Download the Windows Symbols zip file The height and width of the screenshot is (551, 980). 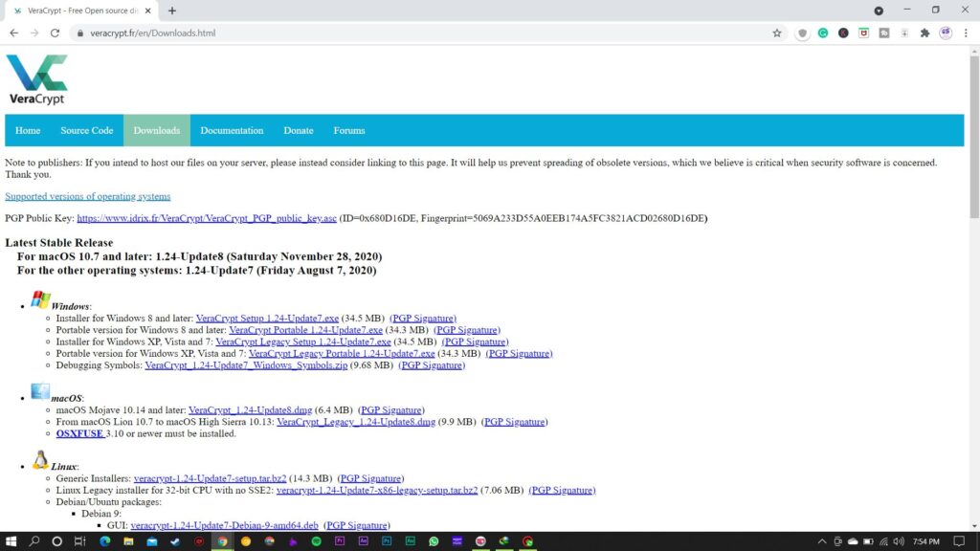coord(246,365)
